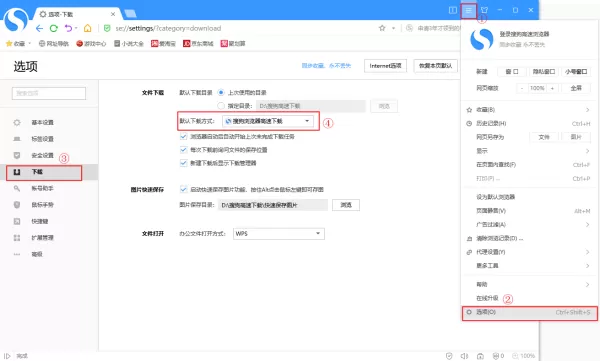Toggle the ask save location each download checkbox
Image resolution: width=600 pixels, height=361 pixels.
183,150
